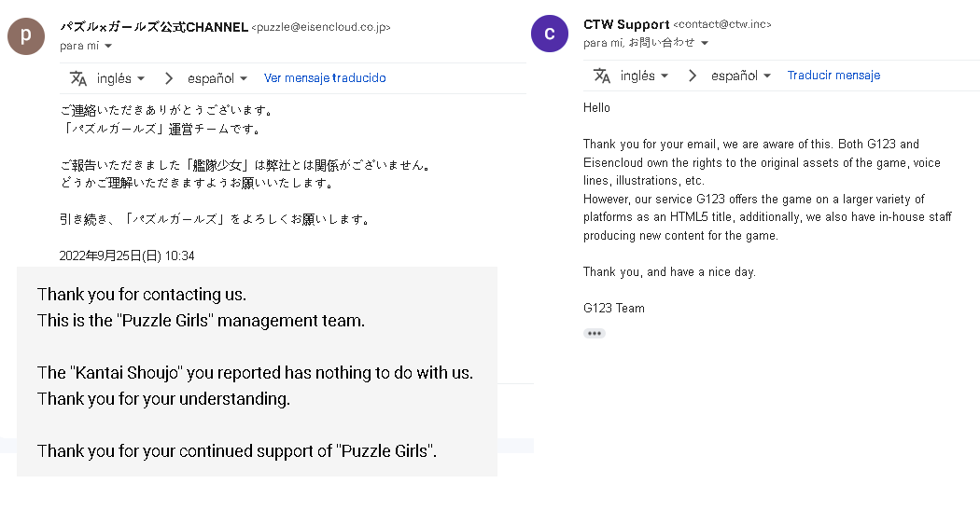980x511 pixels.
Task: Click the brown "p" sender avatar
Action: click(25, 35)
